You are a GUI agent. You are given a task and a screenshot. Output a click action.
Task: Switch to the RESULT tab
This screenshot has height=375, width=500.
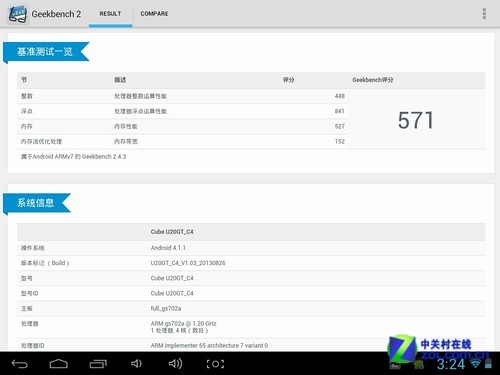pyautogui.click(x=110, y=14)
